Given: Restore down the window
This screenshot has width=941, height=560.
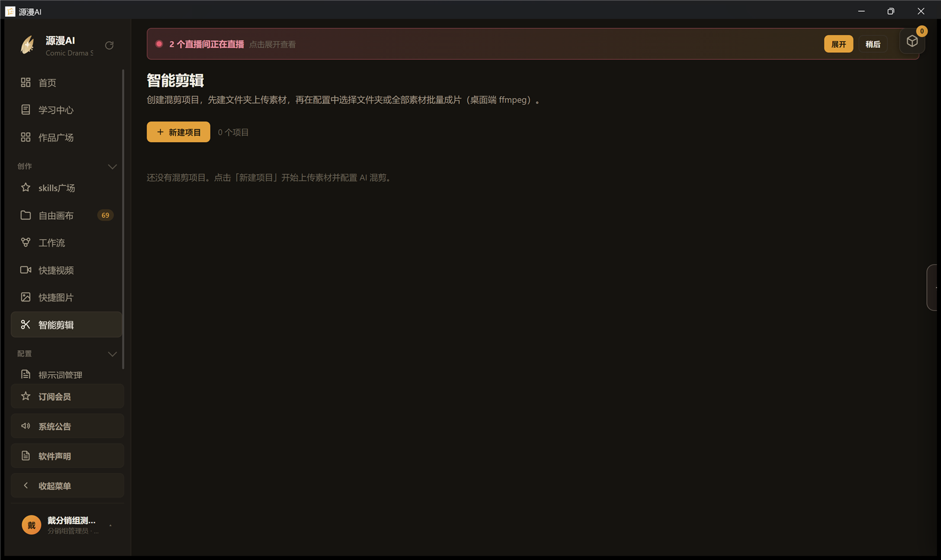Looking at the screenshot, I should tap(891, 11).
